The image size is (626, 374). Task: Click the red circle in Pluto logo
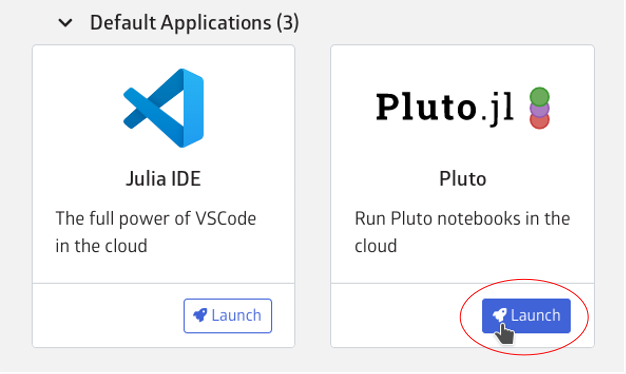coord(539,121)
